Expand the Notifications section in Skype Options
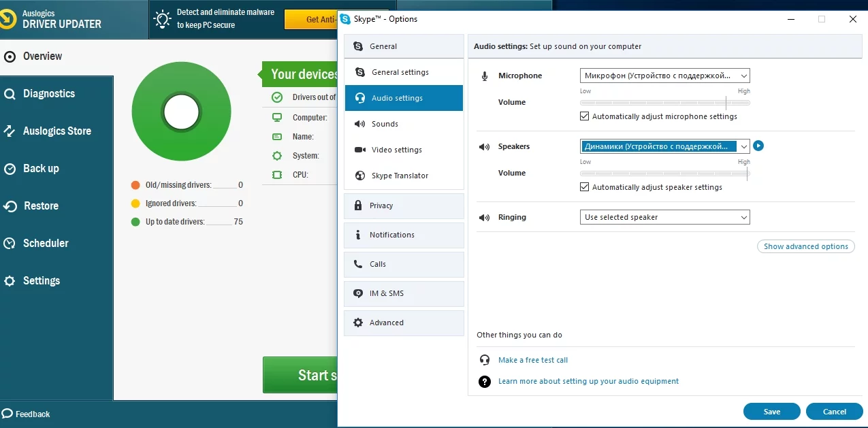The image size is (868, 428). tap(404, 235)
